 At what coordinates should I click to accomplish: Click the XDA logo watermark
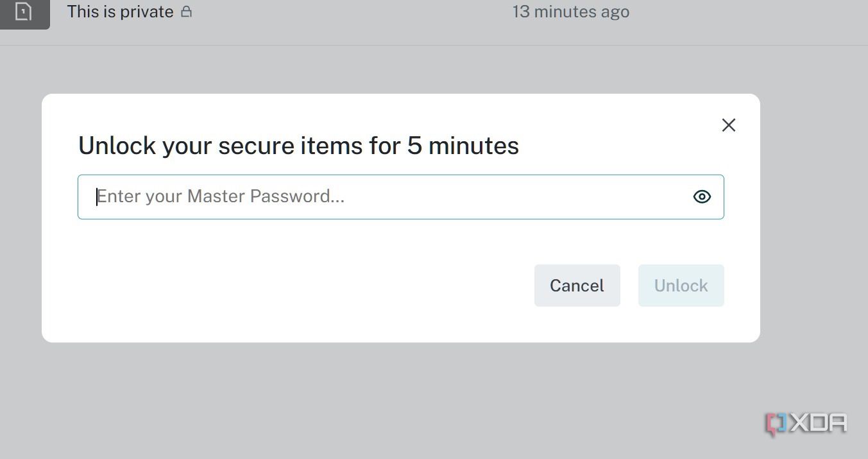coord(807,423)
